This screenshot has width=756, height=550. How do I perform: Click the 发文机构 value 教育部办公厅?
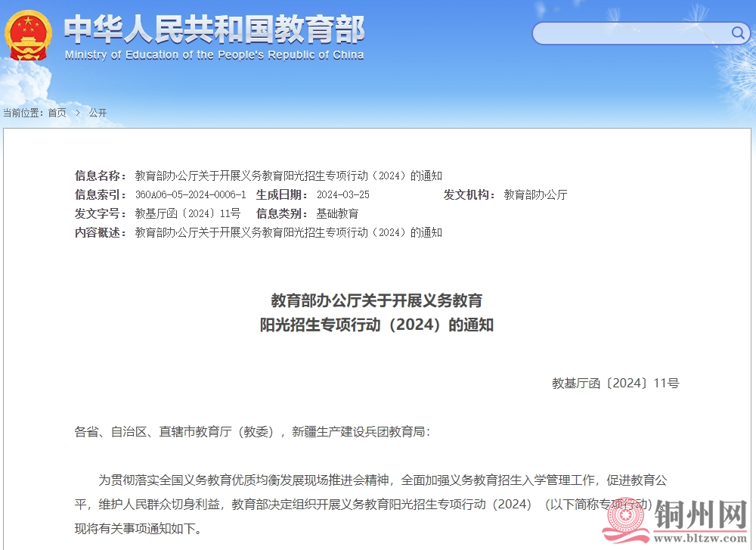[x=536, y=194]
